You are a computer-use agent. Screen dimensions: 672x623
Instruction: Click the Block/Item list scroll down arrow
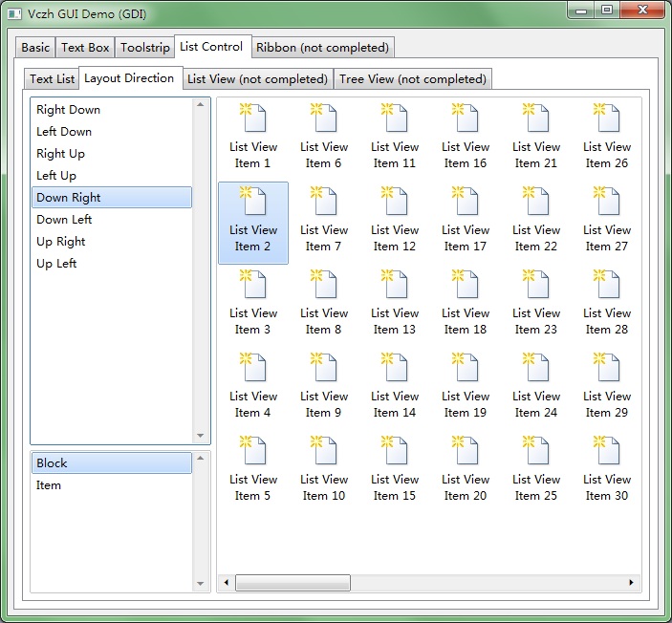(200, 584)
